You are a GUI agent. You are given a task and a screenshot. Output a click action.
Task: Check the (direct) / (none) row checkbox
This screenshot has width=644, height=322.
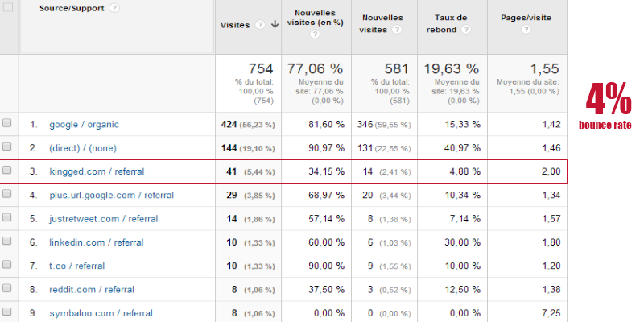[6, 147]
